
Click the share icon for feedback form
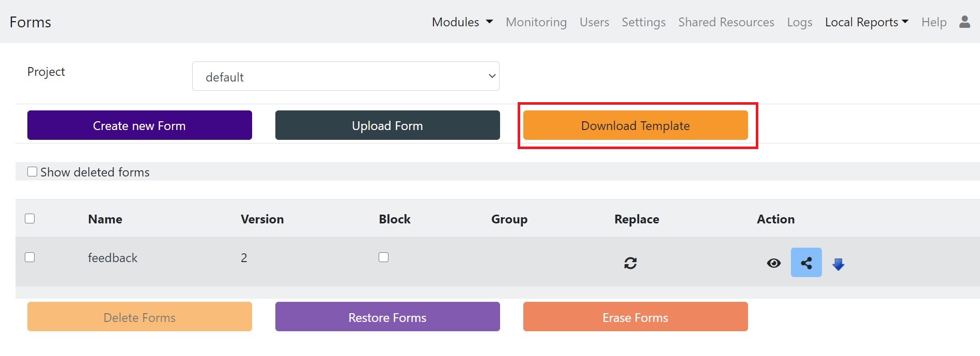tap(806, 263)
